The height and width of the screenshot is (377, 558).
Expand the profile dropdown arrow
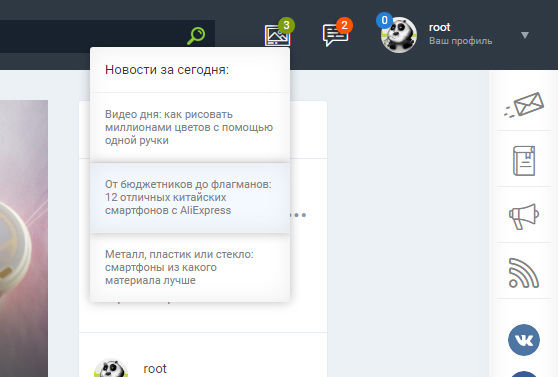pos(525,35)
